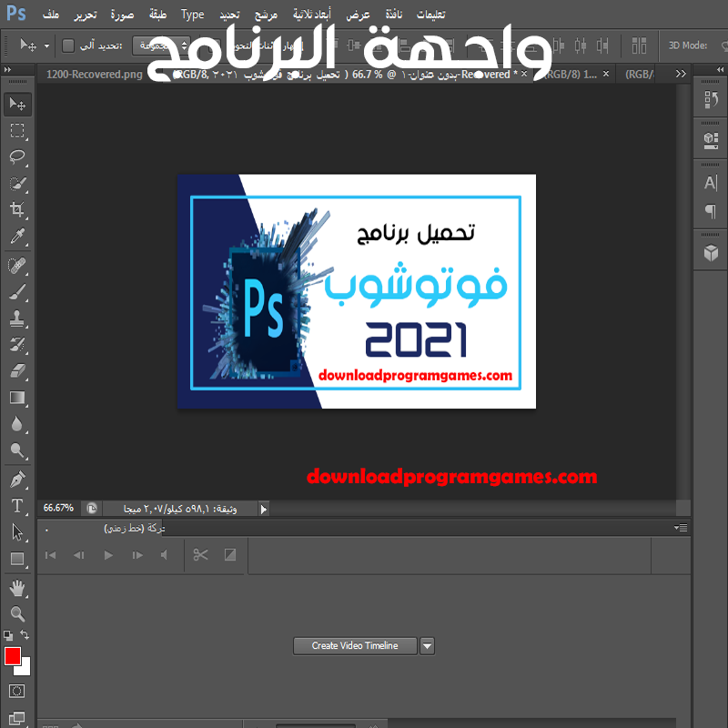Select the Horizontal Type tool
This screenshot has width=728, height=728.
[x=17, y=506]
